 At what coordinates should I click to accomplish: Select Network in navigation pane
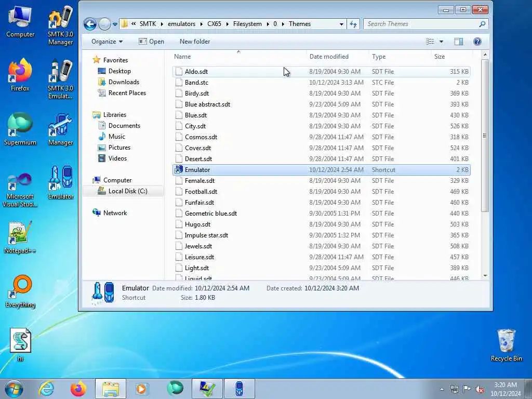click(115, 212)
